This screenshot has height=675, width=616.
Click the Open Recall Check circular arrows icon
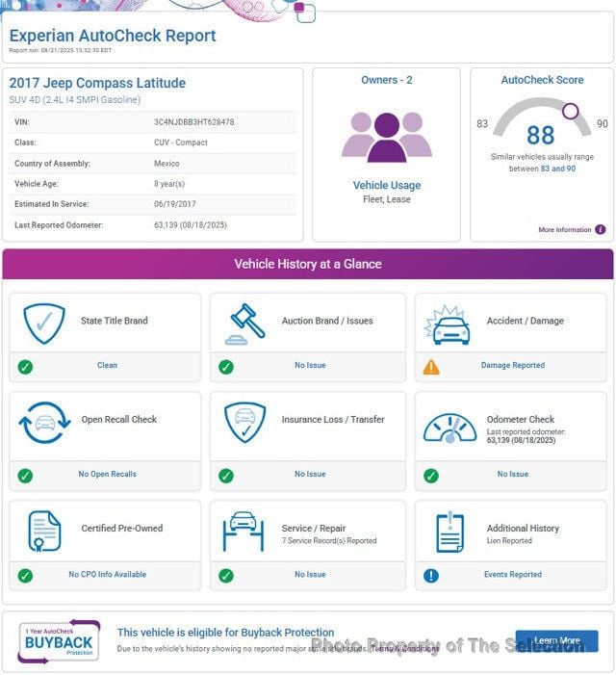click(x=44, y=423)
